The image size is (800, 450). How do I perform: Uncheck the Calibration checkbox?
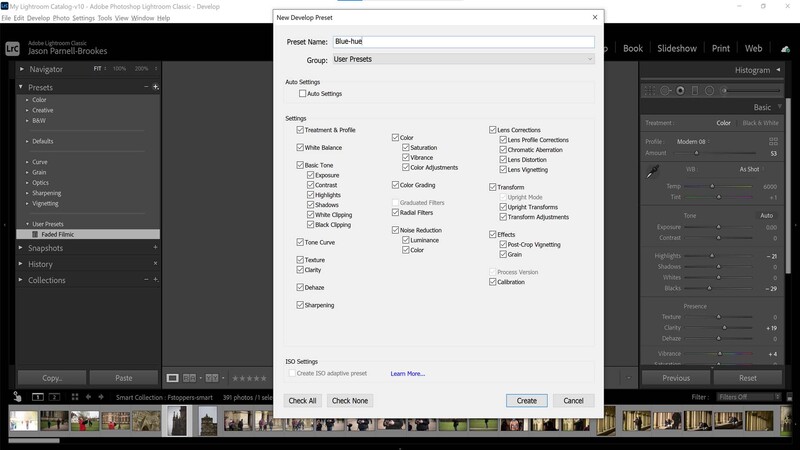pyautogui.click(x=492, y=282)
